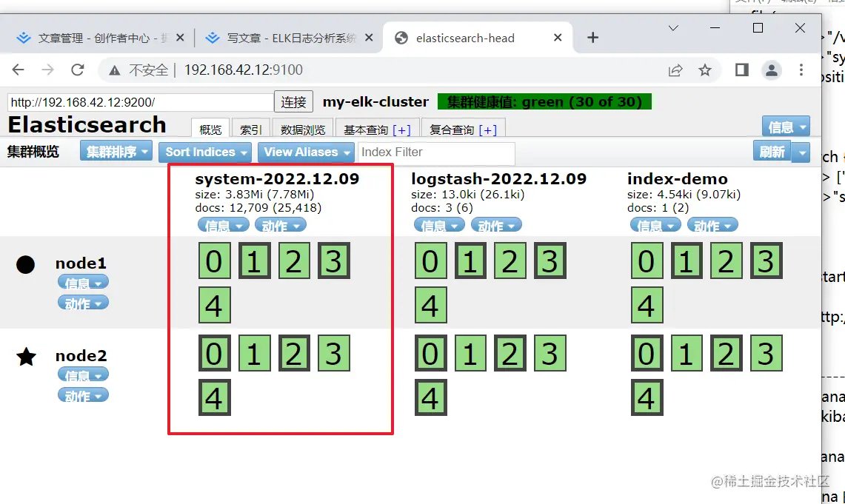Click system-2022.12.09 index title
The image size is (845, 504).
[x=277, y=179]
